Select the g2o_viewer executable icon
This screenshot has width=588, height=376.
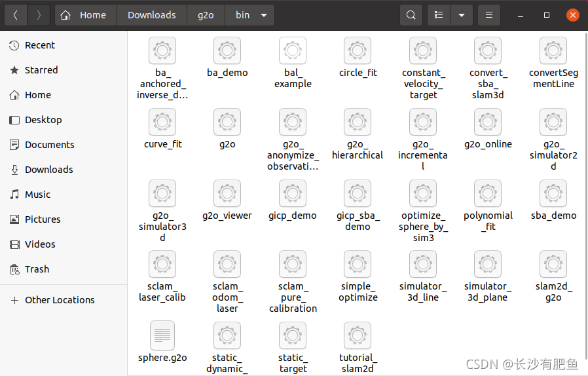[227, 193]
